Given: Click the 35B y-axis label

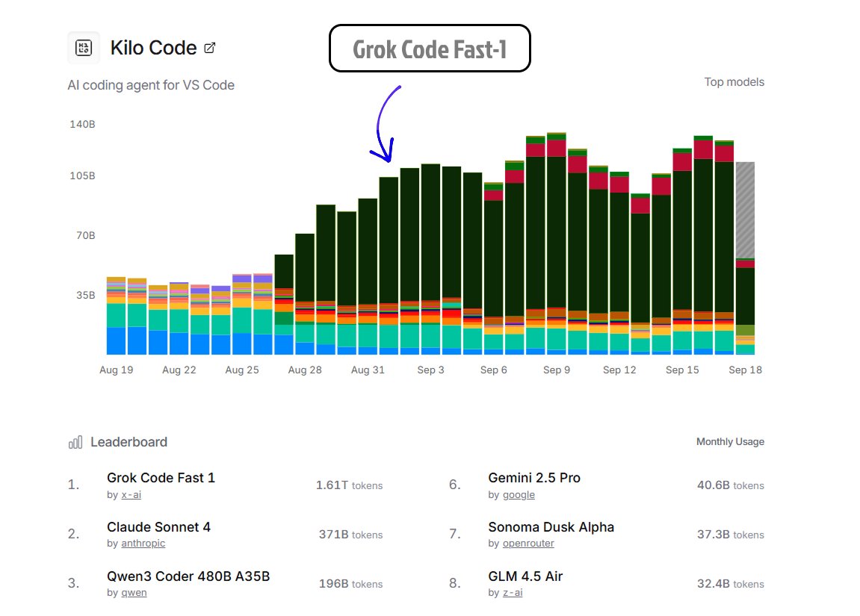Looking at the screenshot, I should tap(86, 296).
